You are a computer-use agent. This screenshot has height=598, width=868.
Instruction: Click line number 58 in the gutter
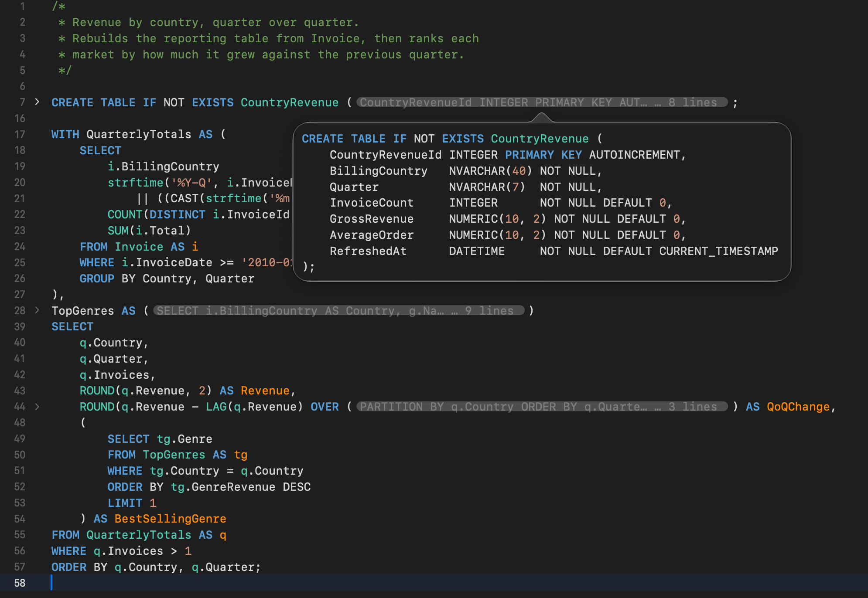point(20,583)
